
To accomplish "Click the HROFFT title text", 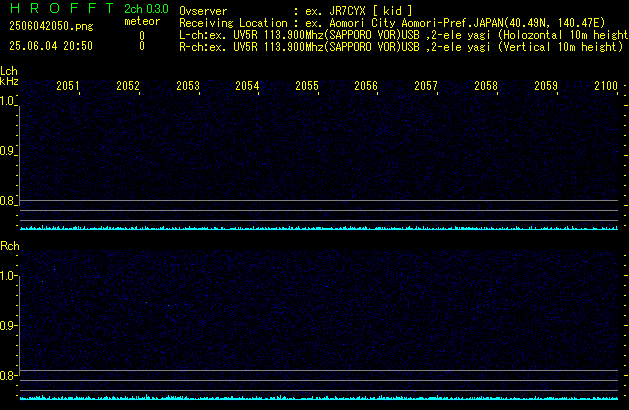I will [62, 8].
